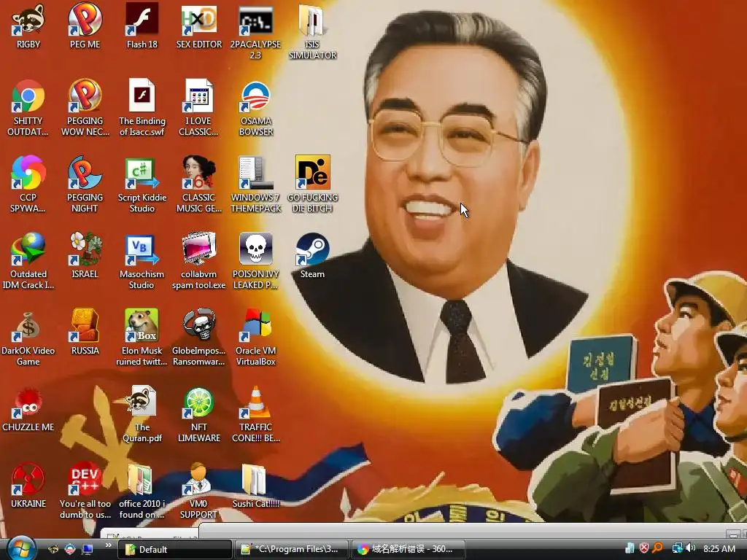Launch the Dev-C++ shortcut
The height and width of the screenshot is (560, 747).
pyautogui.click(x=85, y=491)
